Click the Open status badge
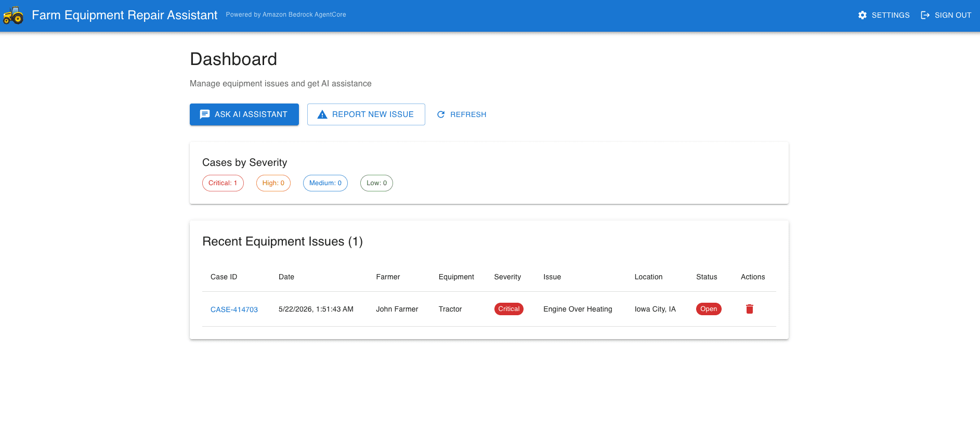980x439 pixels. pos(709,309)
